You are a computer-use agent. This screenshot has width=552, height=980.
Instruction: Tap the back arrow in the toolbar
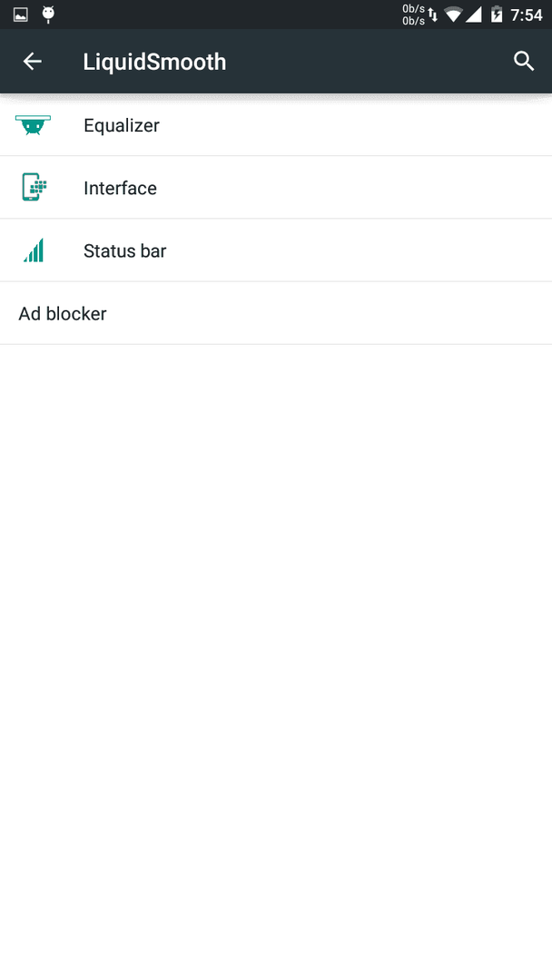pyautogui.click(x=32, y=62)
